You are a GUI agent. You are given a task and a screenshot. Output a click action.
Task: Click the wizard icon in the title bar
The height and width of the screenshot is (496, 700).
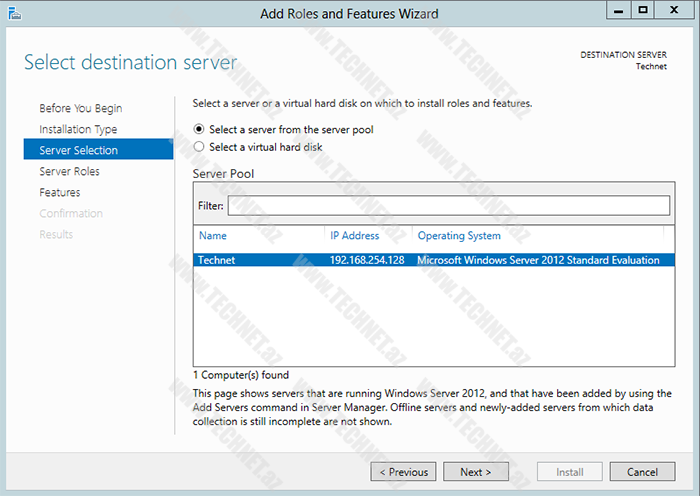pos(12,12)
